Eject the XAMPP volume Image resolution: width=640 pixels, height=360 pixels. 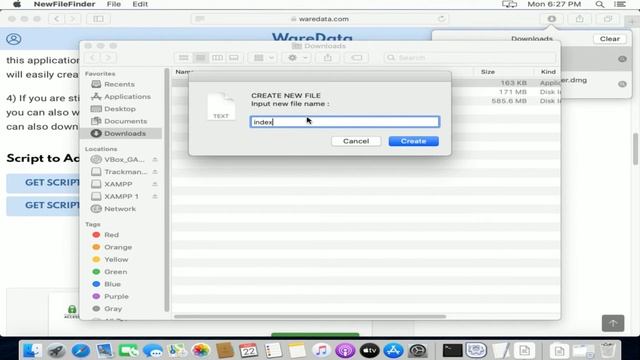[155, 184]
